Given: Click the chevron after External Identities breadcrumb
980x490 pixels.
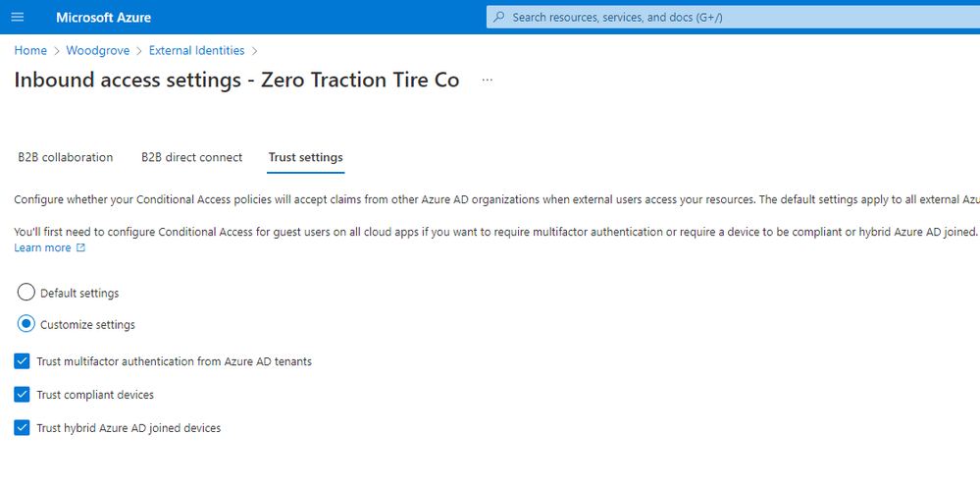Looking at the screenshot, I should (254, 51).
